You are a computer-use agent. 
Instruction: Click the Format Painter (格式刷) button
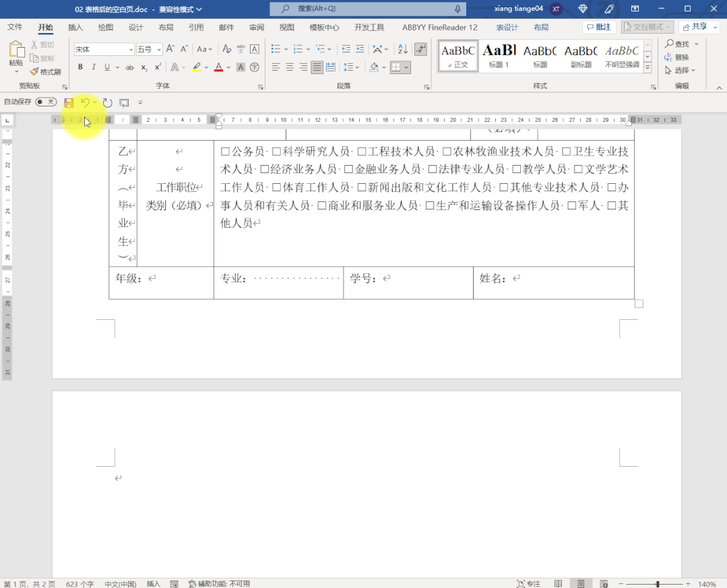(46, 71)
